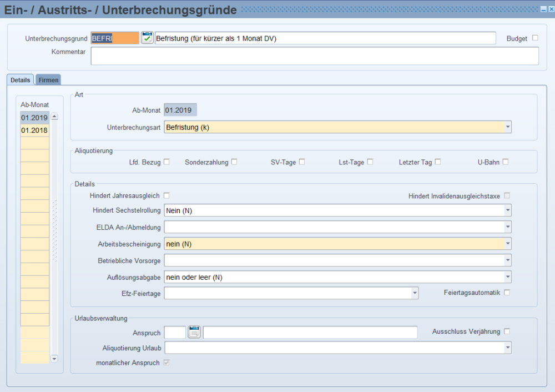Toggle U-Bahn checkbox
The height and width of the screenshot is (392, 555).
point(506,162)
